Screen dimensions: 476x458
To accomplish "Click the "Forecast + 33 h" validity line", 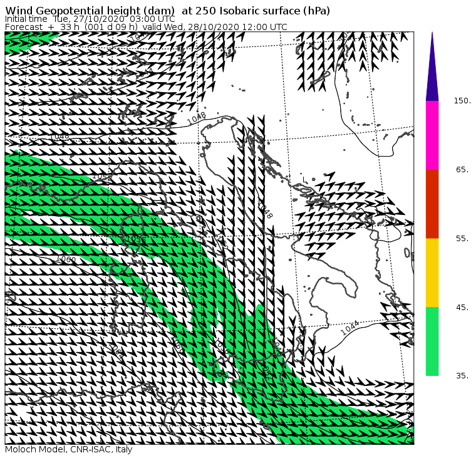I will [x=146, y=27].
